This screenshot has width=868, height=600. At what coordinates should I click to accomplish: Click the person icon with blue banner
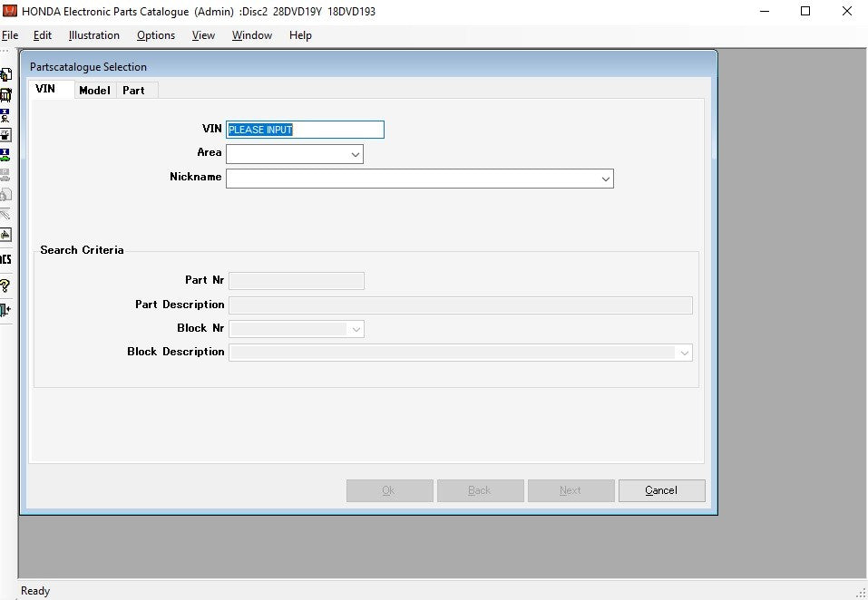click(x=5, y=115)
